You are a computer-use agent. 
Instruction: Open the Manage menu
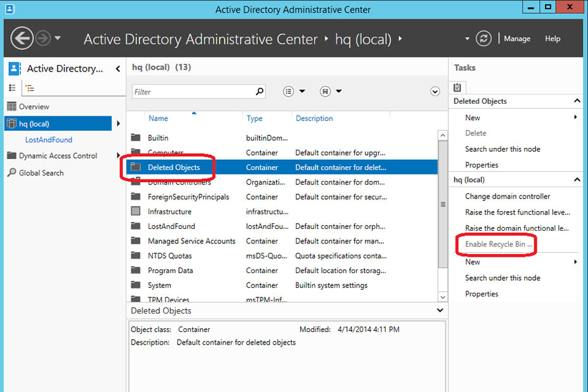click(517, 39)
